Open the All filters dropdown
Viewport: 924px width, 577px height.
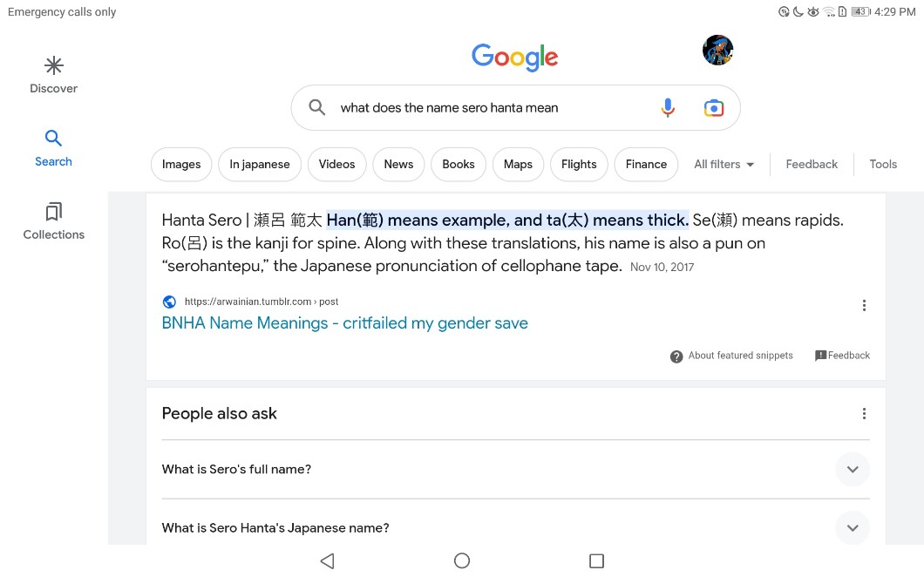724,164
